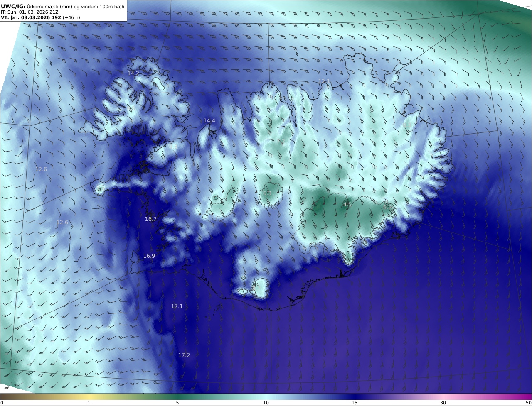Click the colorbar tick label 10
Image resolution: width=532 pixels, height=406 pixels.
point(266,403)
